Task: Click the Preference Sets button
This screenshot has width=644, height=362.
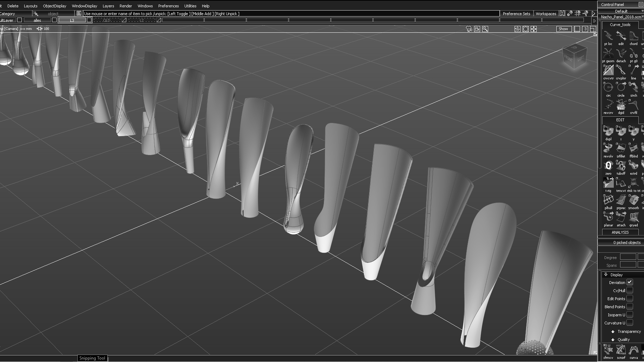Action: point(516,14)
